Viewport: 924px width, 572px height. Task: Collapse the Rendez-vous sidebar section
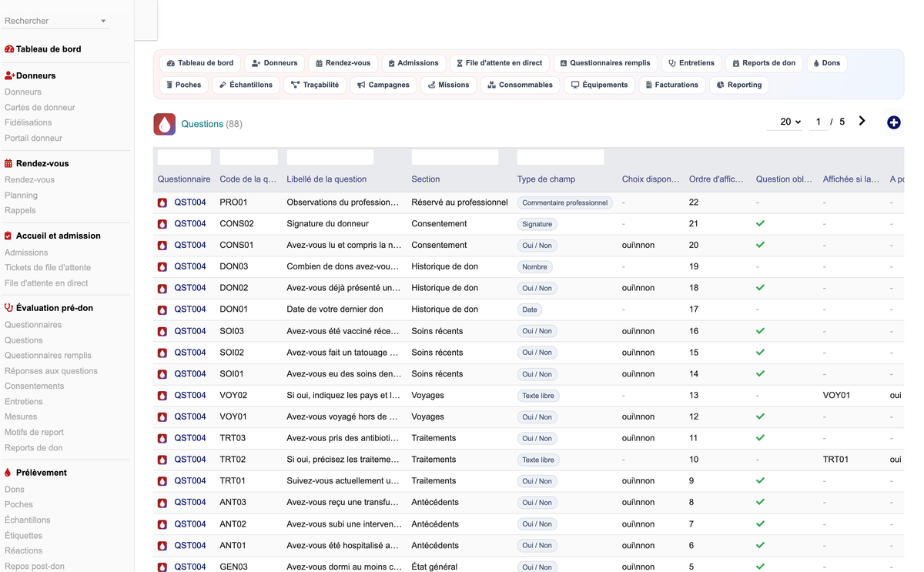(x=37, y=163)
